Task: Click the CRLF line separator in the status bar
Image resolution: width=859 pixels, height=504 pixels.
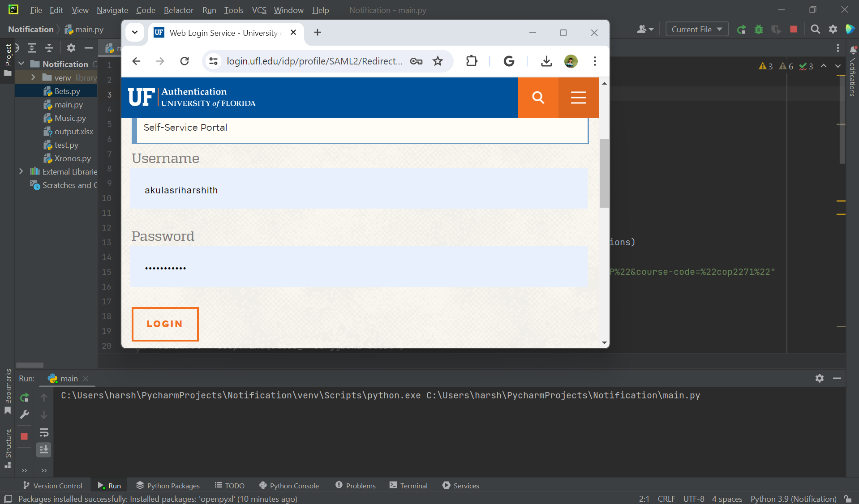Action: click(666, 499)
